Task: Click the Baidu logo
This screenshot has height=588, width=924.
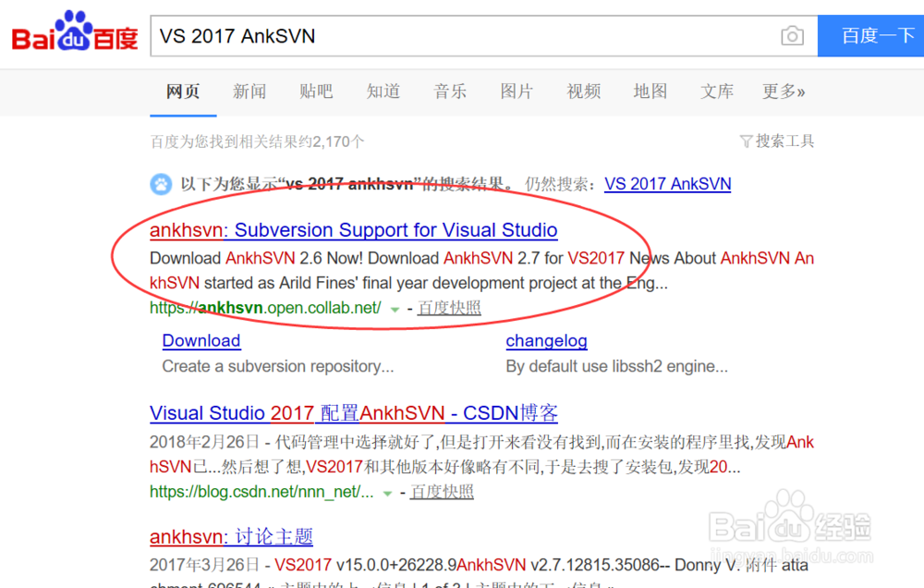Action: pos(75,31)
